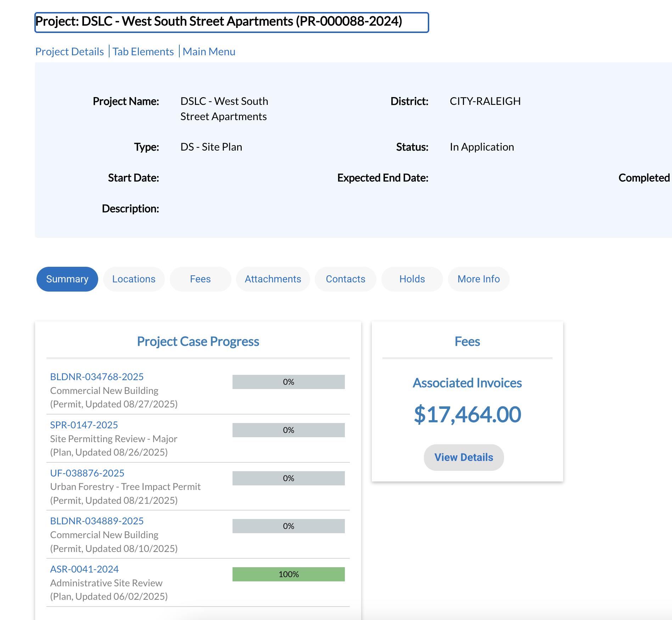The height and width of the screenshot is (620, 672).
Task: Open case BLDNR-034889-2025
Action: pyautogui.click(x=97, y=521)
